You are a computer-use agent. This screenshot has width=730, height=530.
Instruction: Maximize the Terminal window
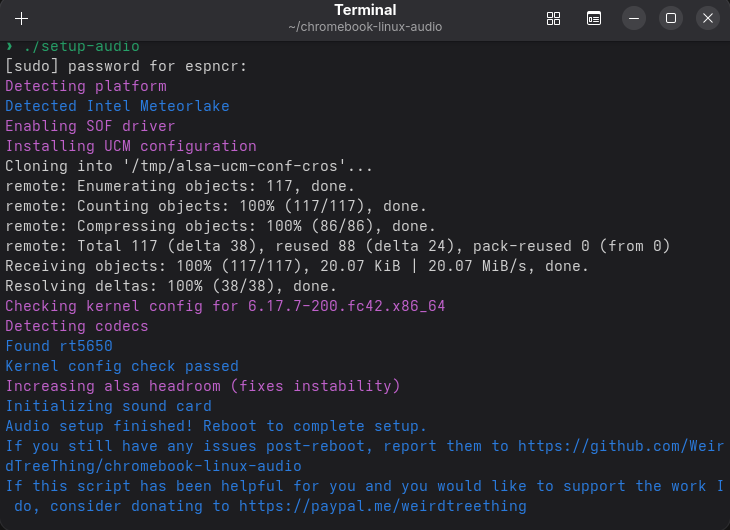point(671,18)
